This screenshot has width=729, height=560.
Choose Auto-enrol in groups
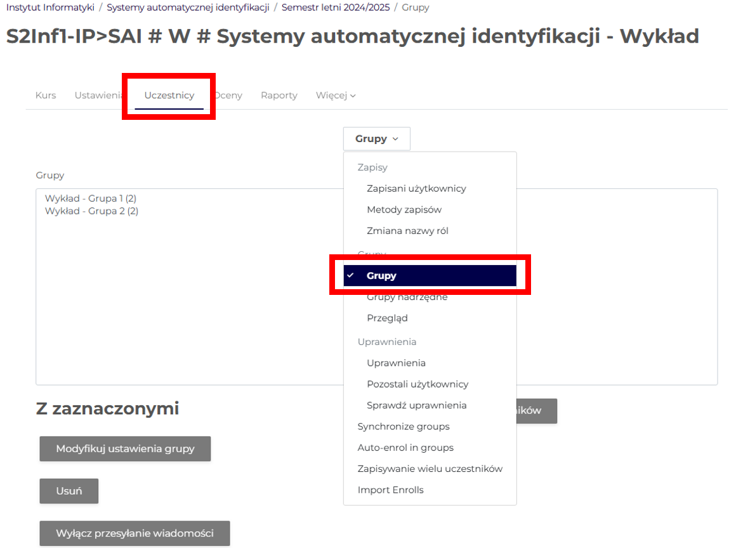405,447
